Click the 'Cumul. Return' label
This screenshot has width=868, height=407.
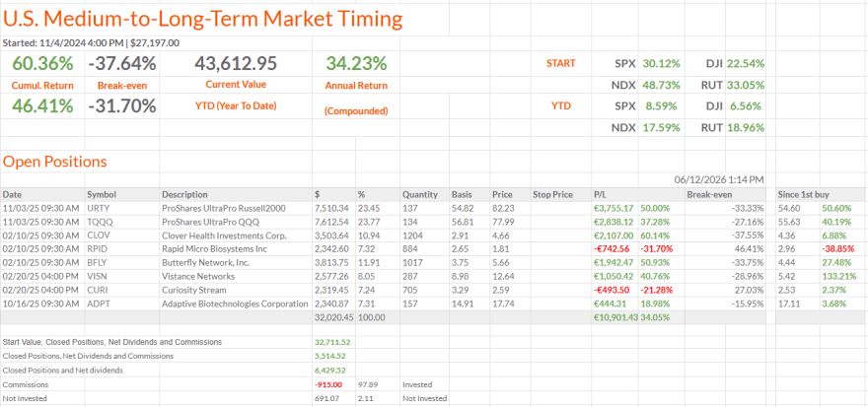click(x=42, y=86)
